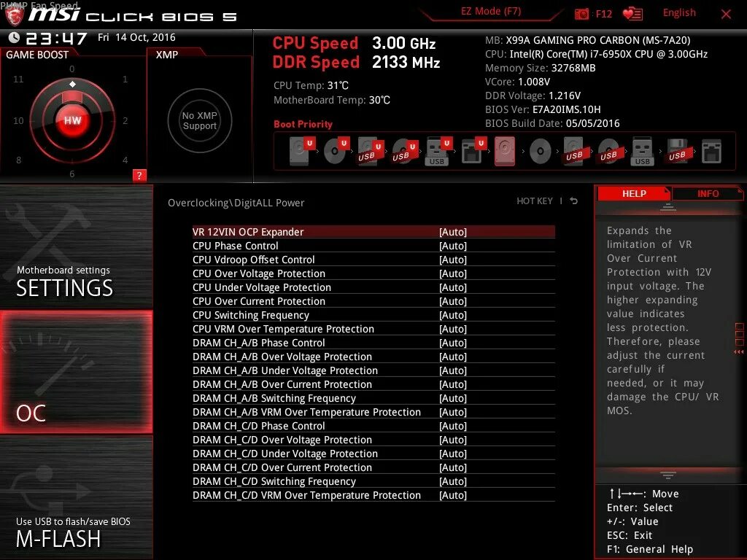Image resolution: width=747 pixels, height=560 pixels.
Task: Select DRAM CH_A/B VRM Over Temperature Protection row
Action: coord(373,412)
